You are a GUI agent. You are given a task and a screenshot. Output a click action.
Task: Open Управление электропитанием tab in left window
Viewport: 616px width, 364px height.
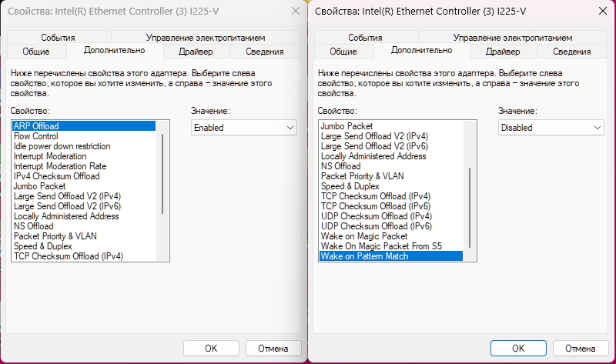[206, 37]
